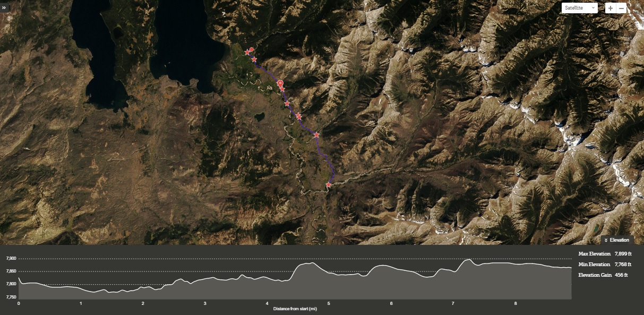Expand the side panel with the double-chevron

(4, 7)
